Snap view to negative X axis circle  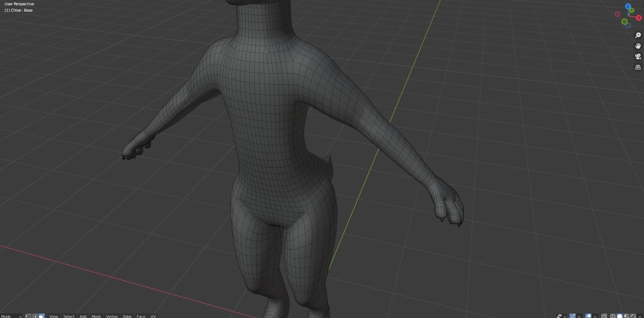click(x=617, y=14)
